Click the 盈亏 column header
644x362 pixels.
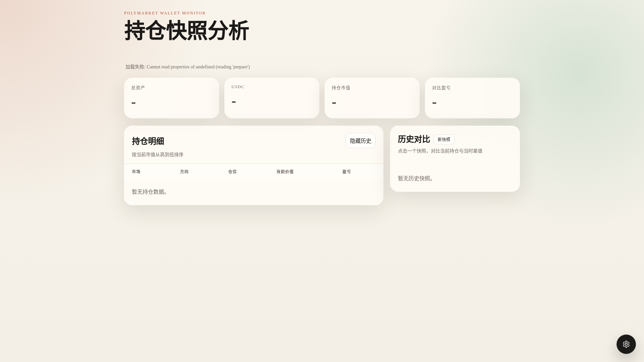(346, 172)
